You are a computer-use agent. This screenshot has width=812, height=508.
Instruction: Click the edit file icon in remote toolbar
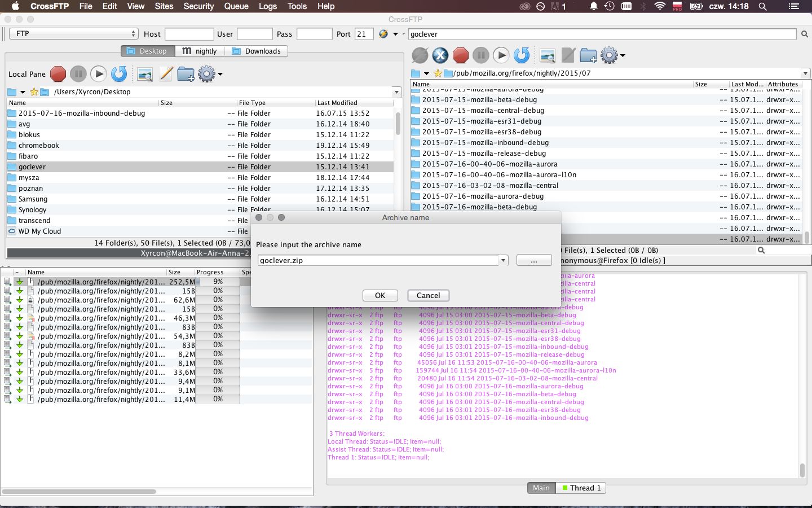(568, 55)
